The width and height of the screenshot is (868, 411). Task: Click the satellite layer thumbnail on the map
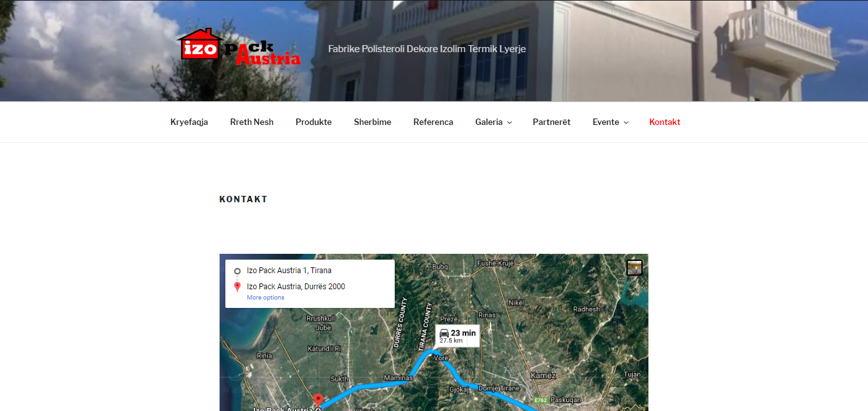tap(634, 267)
